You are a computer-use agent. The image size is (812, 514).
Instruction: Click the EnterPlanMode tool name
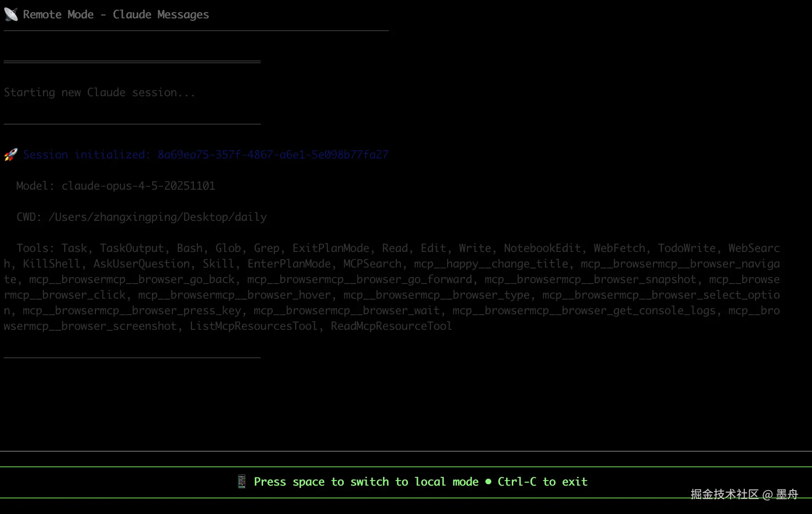289,264
